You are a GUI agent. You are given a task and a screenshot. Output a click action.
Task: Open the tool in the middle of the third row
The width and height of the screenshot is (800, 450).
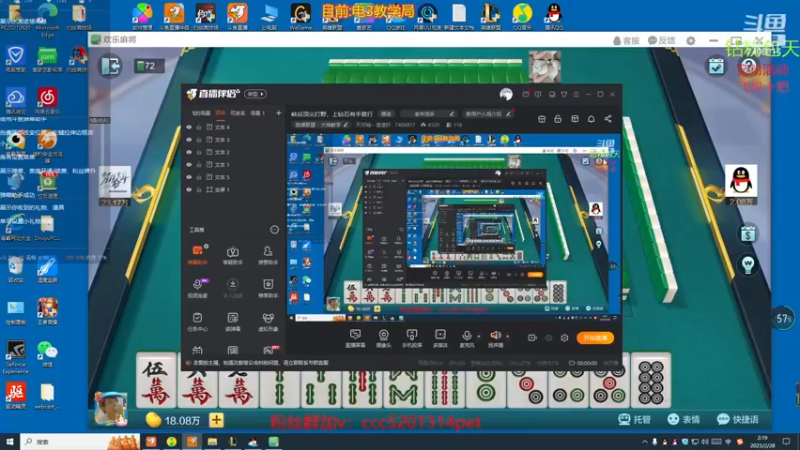233,321
